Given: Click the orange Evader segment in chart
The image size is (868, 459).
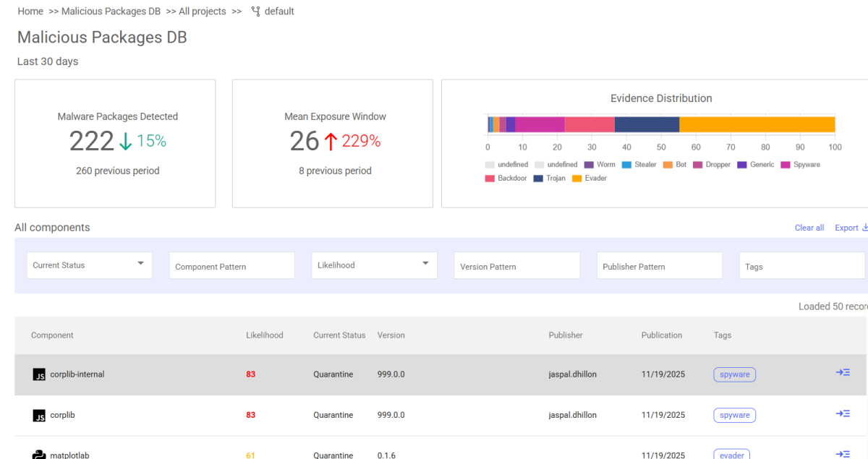Looking at the screenshot, I should click(757, 124).
